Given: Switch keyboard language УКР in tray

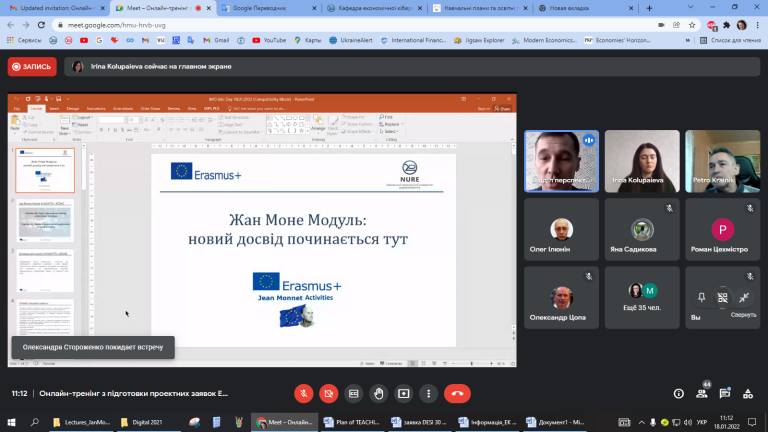Looking at the screenshot, I should pos(702,422).
